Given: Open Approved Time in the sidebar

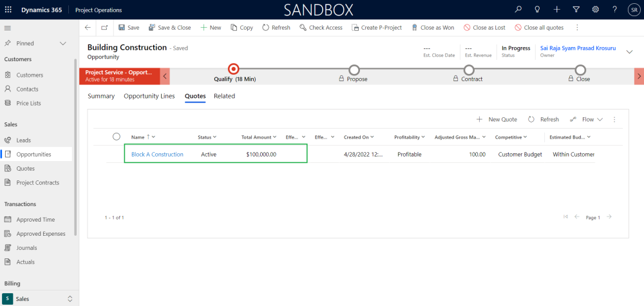Looking at the screenshot, I should pos(35,220).
